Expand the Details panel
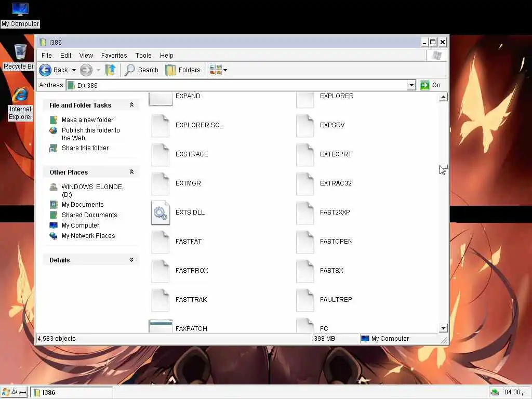Screen dimensions: 532x399 131,260
